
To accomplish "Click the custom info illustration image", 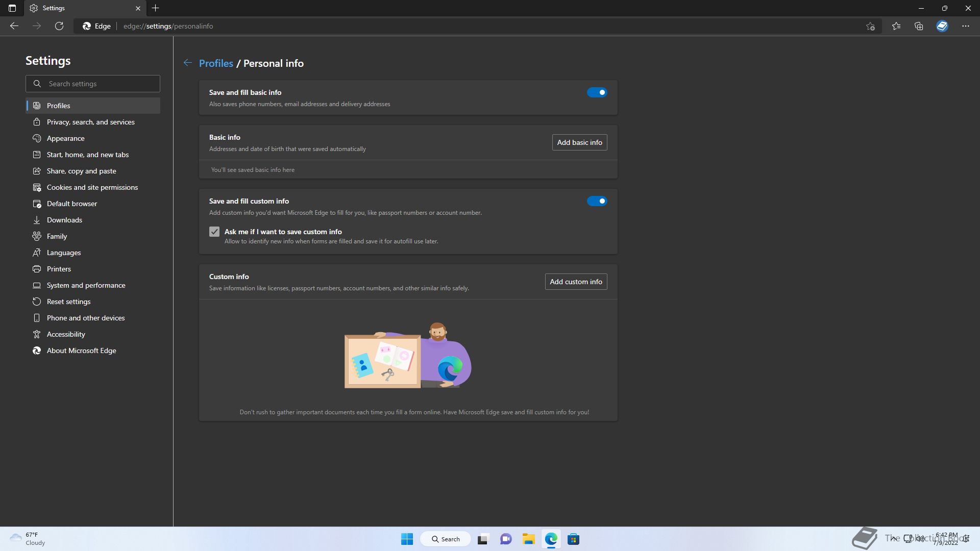I will click(408, 355).
